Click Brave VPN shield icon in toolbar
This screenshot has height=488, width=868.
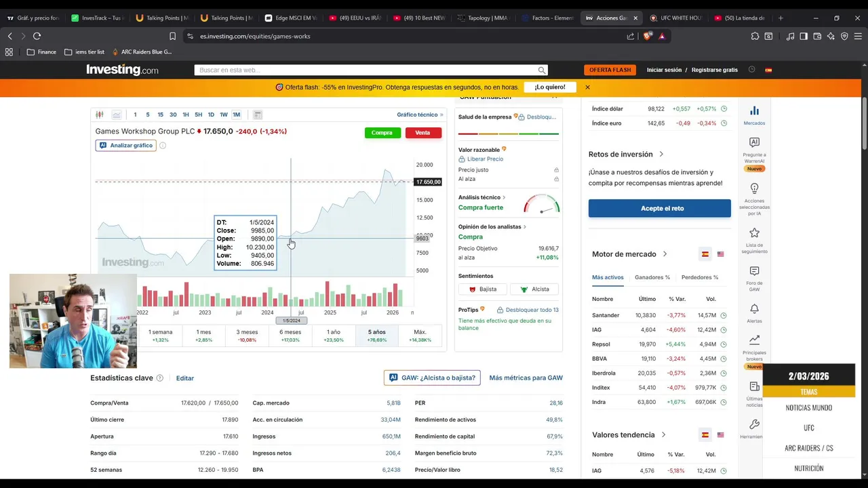pos(844,36)
